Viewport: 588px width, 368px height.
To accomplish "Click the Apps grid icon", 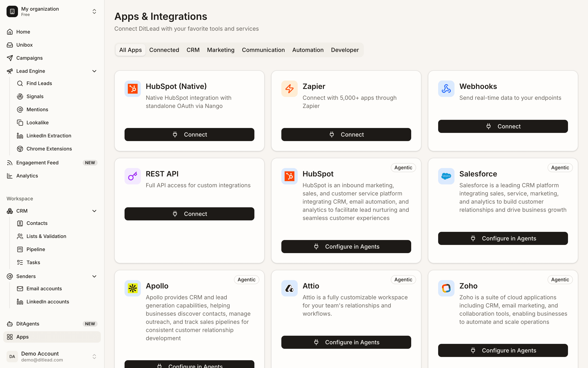I will (x=10, y=337).
